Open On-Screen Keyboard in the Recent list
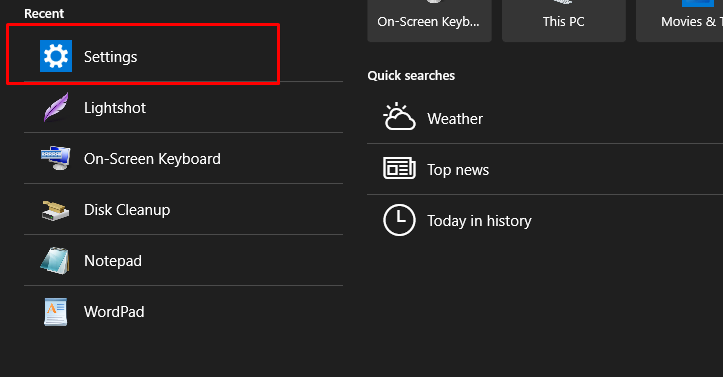723x377 pixels. tap(184, 159)
